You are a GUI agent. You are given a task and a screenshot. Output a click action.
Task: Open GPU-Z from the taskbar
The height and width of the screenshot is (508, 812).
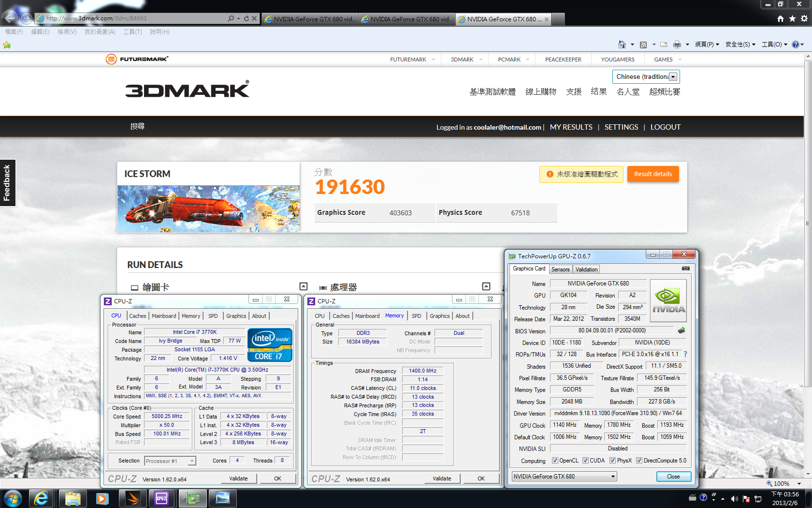point(193,498)
